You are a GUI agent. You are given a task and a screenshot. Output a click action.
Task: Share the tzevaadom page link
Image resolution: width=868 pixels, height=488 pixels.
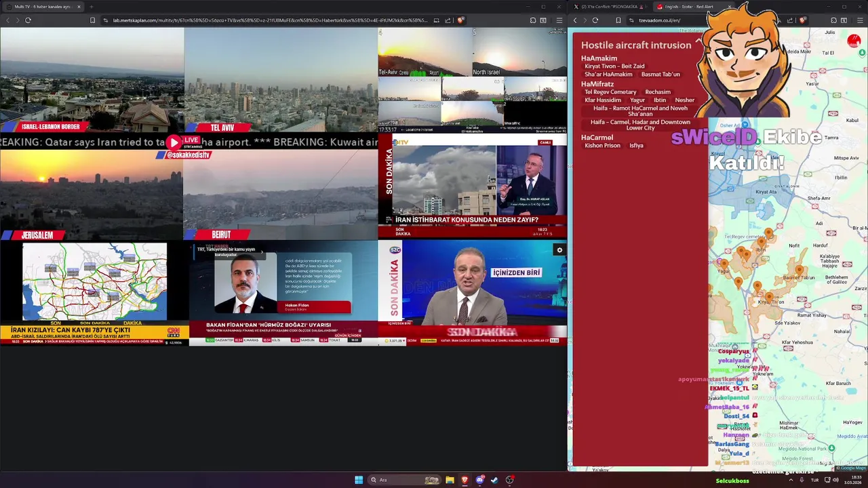pyautogui.click(x=790, y=20)
